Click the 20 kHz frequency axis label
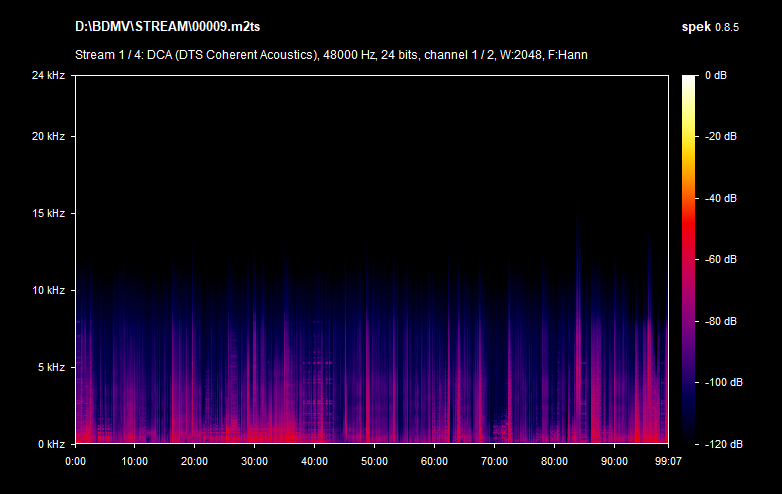The width and height of the screenshot is (782, 494). click(47, 136)
